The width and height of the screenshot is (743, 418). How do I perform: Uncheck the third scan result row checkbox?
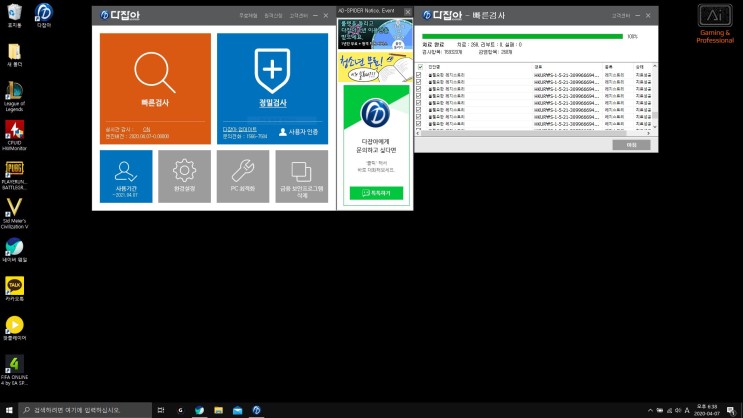[x=418, y=89]
